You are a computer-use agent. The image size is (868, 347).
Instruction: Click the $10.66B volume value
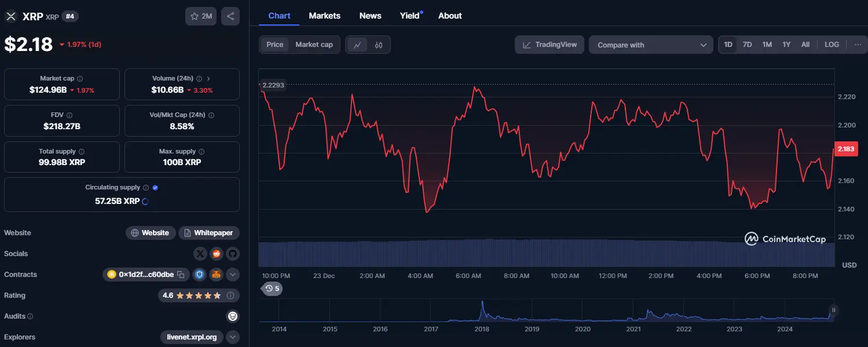[167, 90]
